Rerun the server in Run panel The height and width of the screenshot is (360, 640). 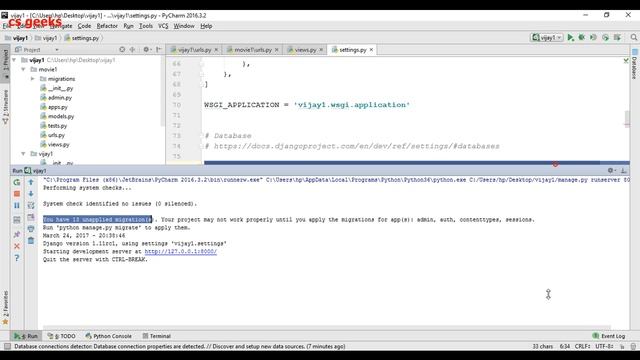click(x=17, y=182)
